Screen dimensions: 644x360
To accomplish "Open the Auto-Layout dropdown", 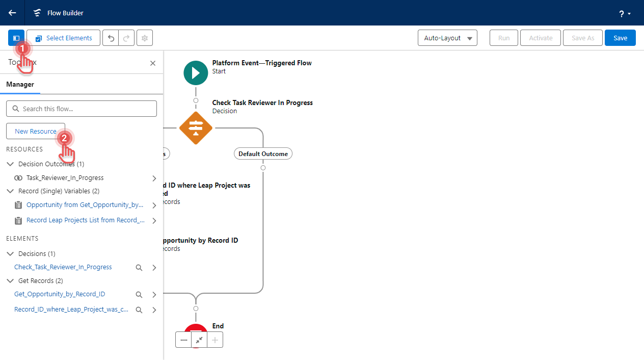I will point(447,38).
